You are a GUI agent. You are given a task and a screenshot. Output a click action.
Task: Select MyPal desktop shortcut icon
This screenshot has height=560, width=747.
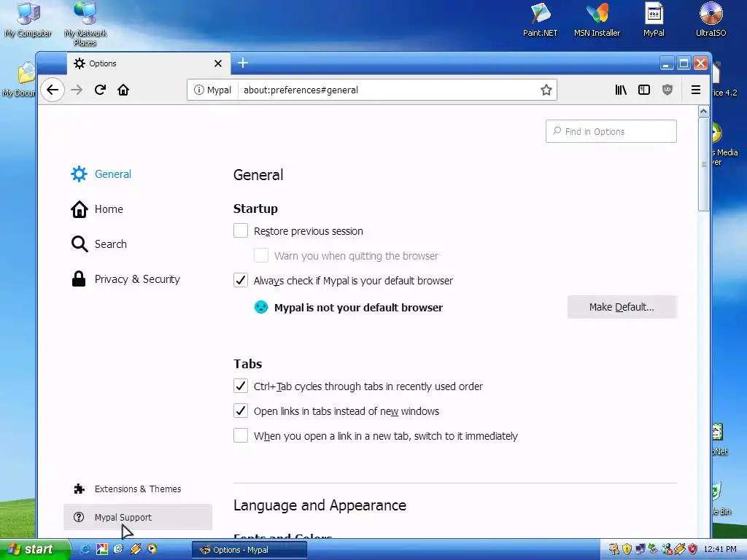click(654, 20)
